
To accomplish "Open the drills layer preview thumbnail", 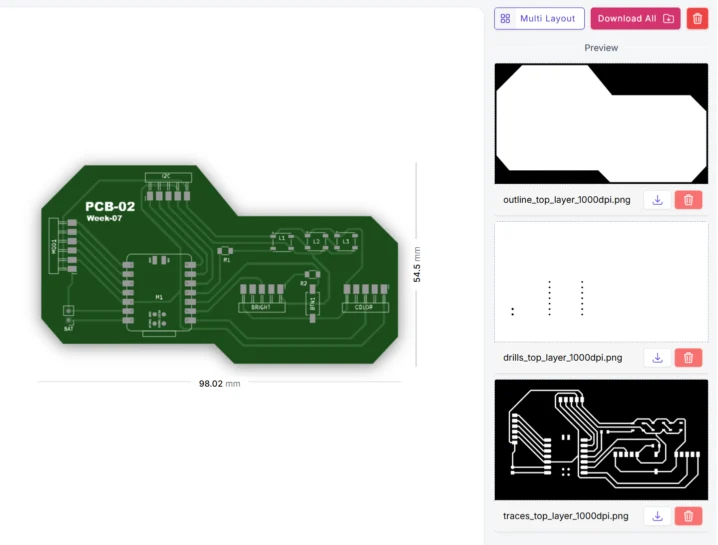I will click(x=601, y=282).
